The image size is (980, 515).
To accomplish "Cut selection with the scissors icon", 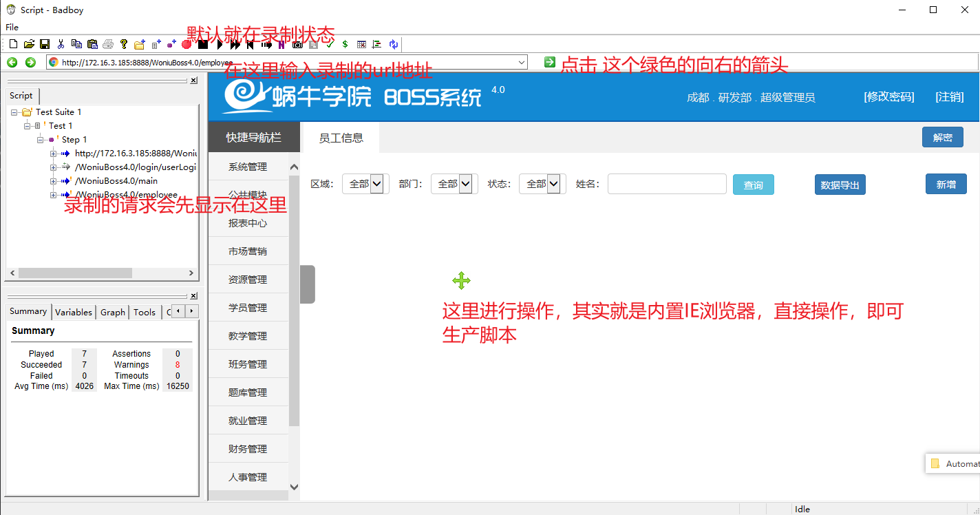I will point(61,44).
